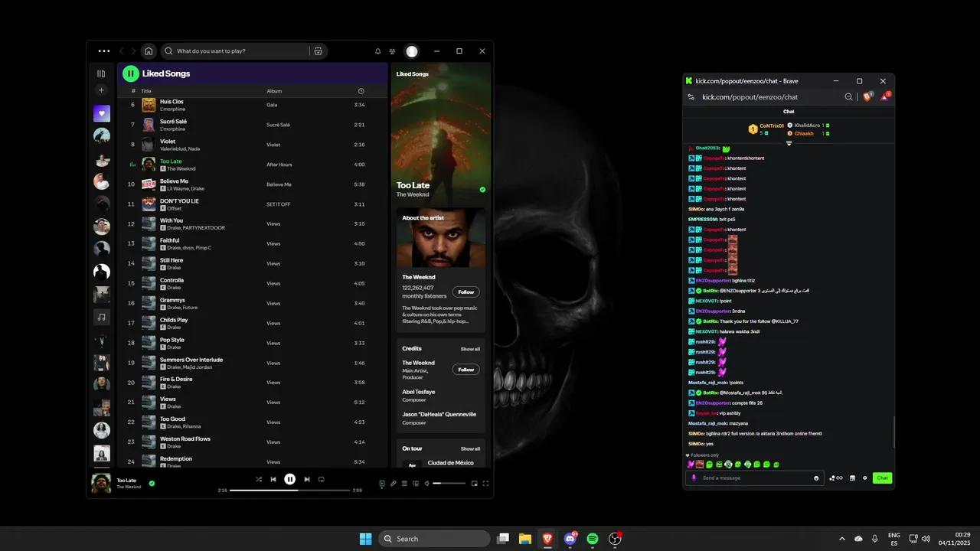Open Spotify What's New notifications bell
This screenshot has width=980, height=551.
377,51
